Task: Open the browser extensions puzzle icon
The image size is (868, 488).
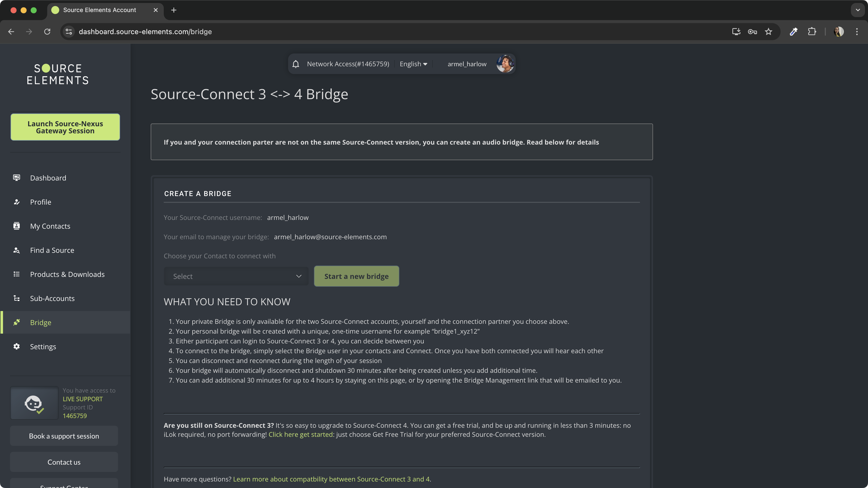Action: point(812,32)
